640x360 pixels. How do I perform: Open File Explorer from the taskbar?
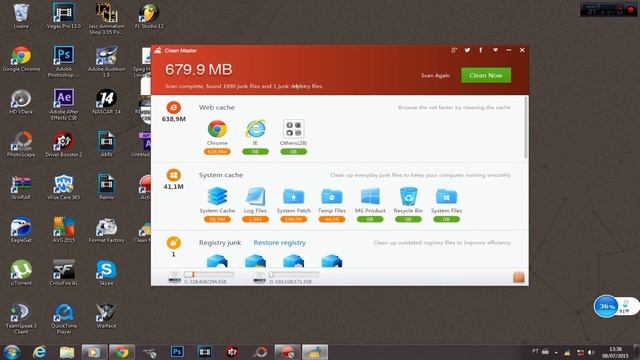[x=67, y=352]
